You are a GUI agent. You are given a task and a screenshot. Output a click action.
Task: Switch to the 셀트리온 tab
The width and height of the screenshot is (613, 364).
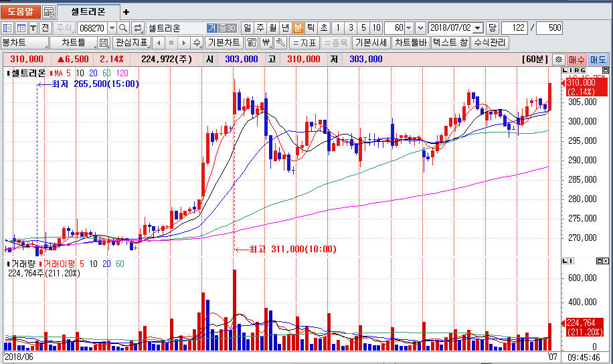pos(90,12)
